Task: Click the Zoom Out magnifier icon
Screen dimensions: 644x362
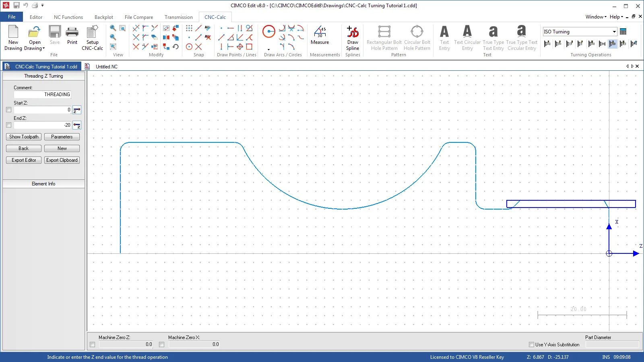Action: point(113,37)
